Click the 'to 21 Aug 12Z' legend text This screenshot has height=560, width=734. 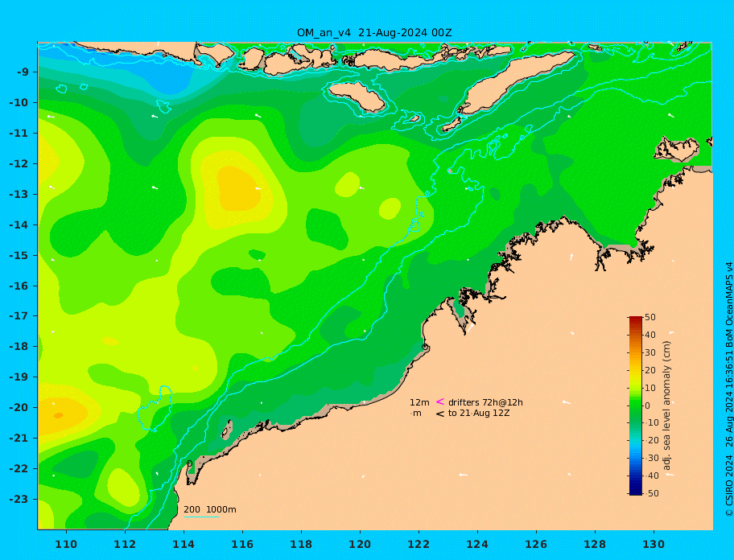pyautogui.click(x=479, y=413)
